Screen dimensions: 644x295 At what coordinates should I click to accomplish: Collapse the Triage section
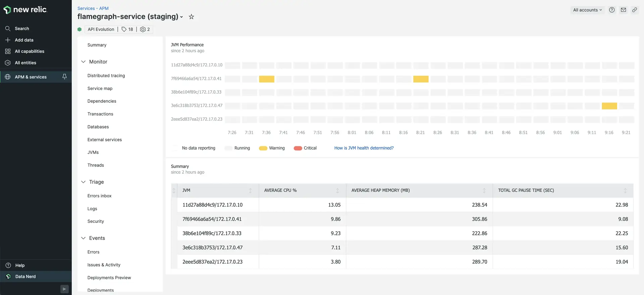tap(84, 182)
